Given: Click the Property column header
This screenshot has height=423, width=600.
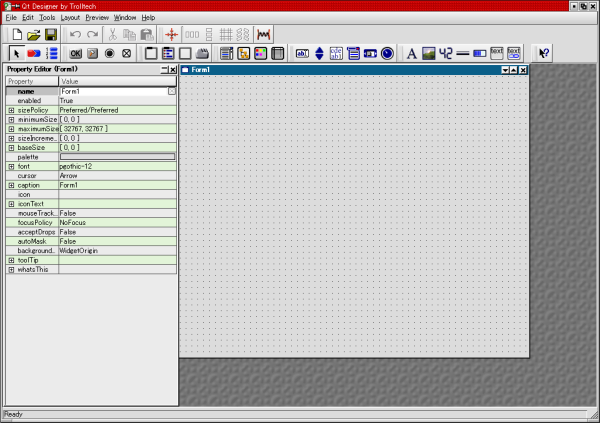Looking at the screenshot, I should point(30,81).
